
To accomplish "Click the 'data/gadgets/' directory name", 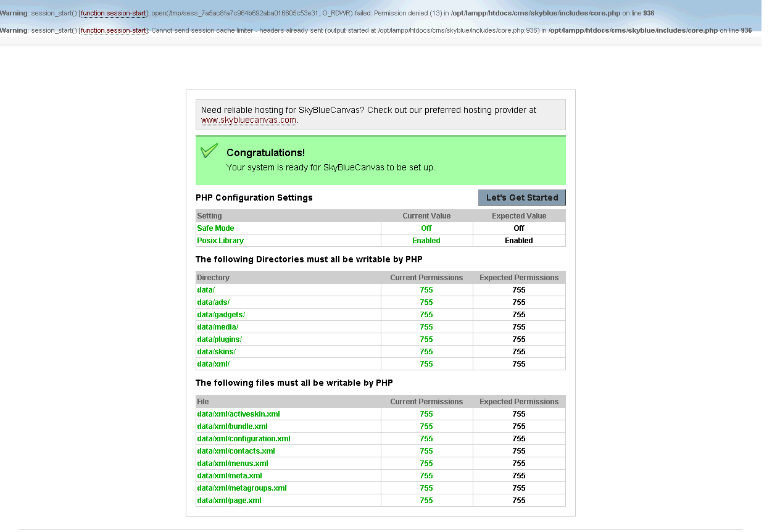I will point(221,315).
